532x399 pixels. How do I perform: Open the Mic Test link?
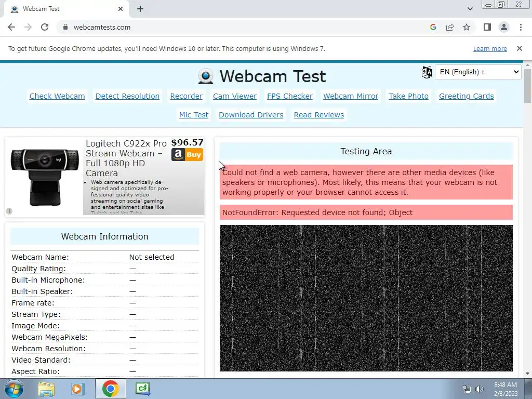point(194,115)
